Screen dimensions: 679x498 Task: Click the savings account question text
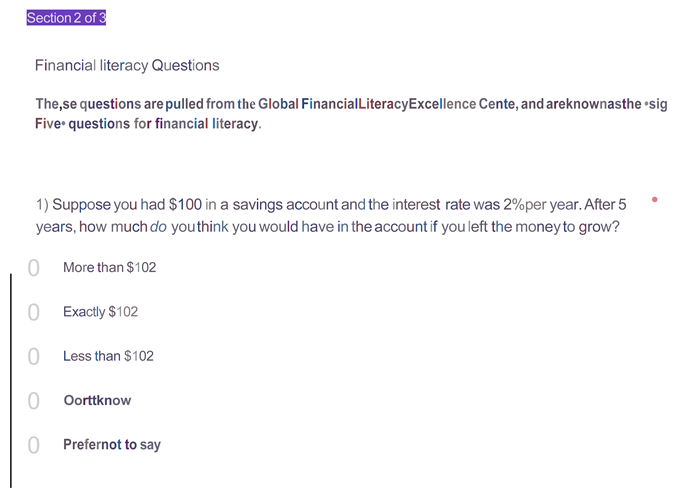pos(330,215)
